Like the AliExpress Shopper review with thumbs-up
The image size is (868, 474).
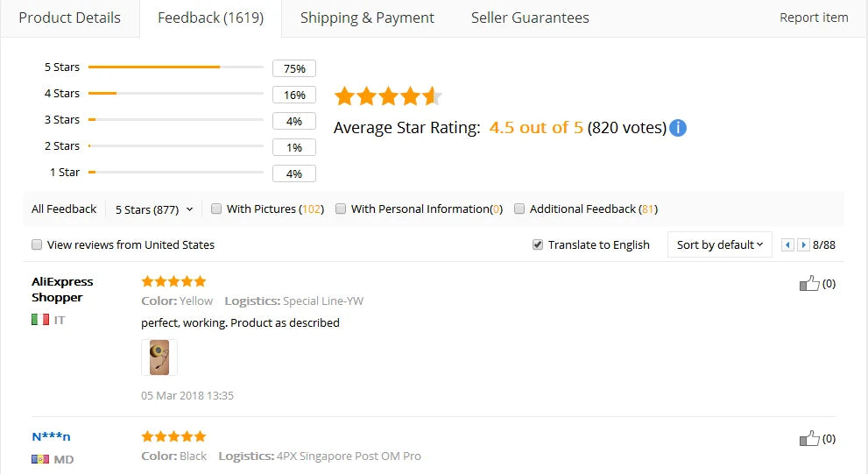[x=808, y=284]
